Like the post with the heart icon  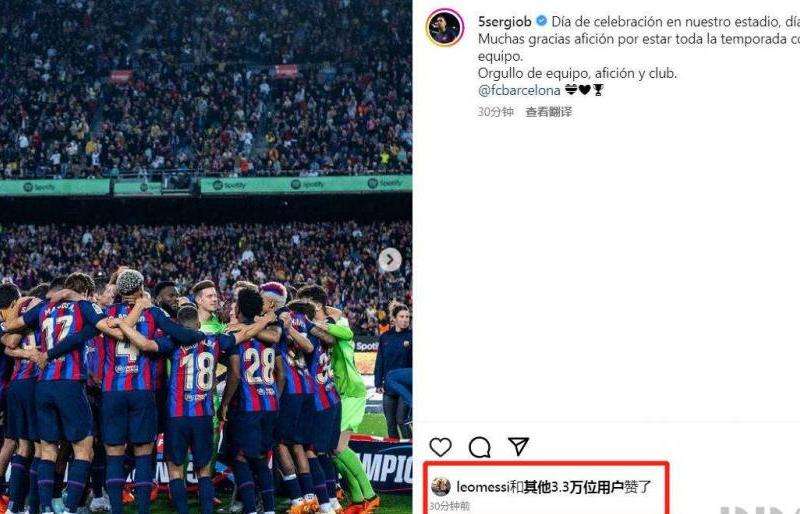[440, 447]
